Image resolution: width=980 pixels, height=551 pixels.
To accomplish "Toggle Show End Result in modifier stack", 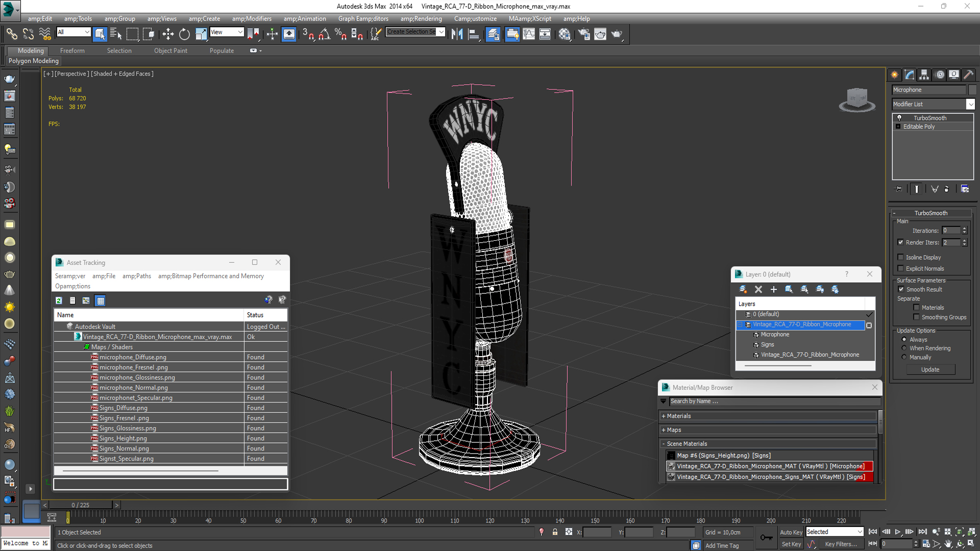I will (917, 189).
